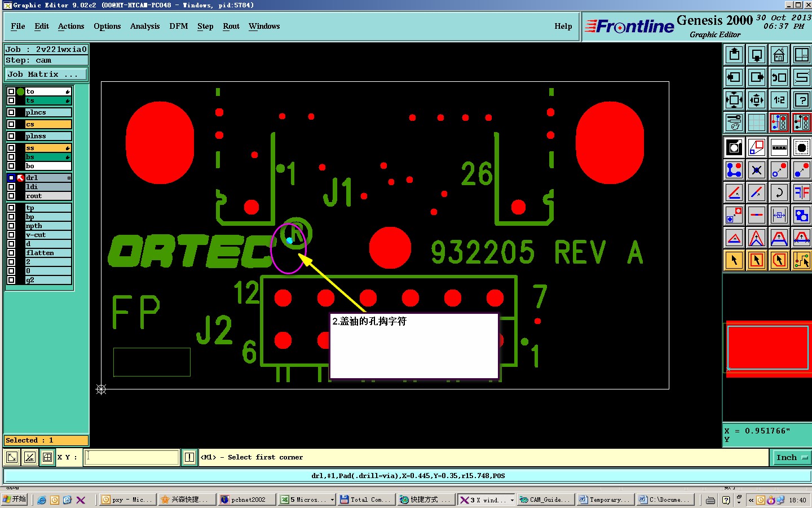The height and width of the screenshot is (508, 812).
Task: Select the delete feature X tool
Action: click(x=757, y=170)
